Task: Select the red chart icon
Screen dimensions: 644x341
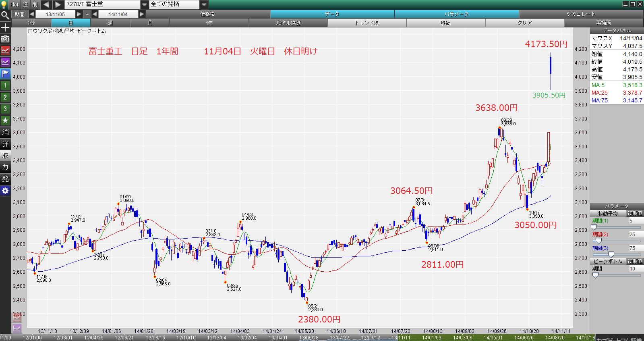Action: pos(5,50)
